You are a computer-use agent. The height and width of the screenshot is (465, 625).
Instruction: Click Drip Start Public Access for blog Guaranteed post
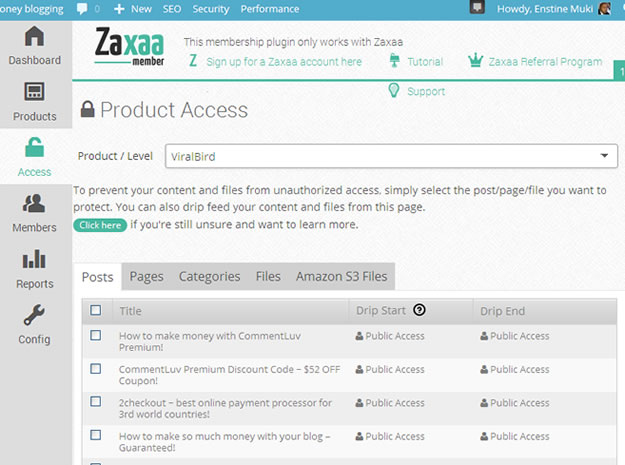click(390, 436)
